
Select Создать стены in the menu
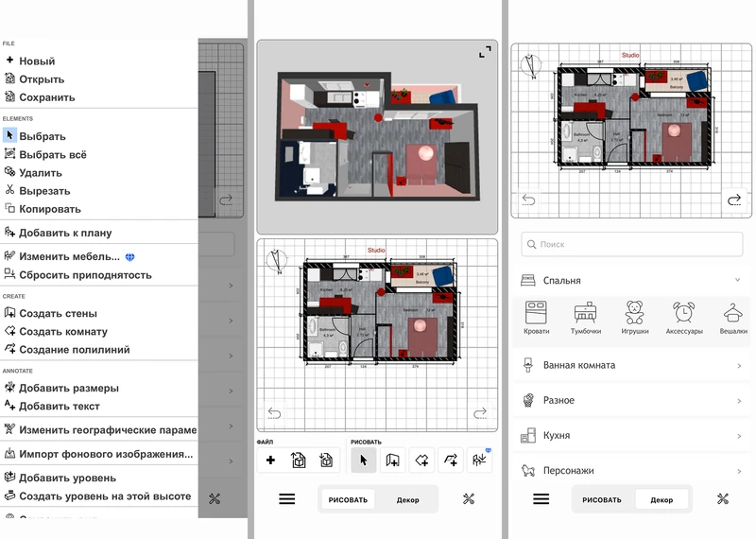(x=58, y=313)
